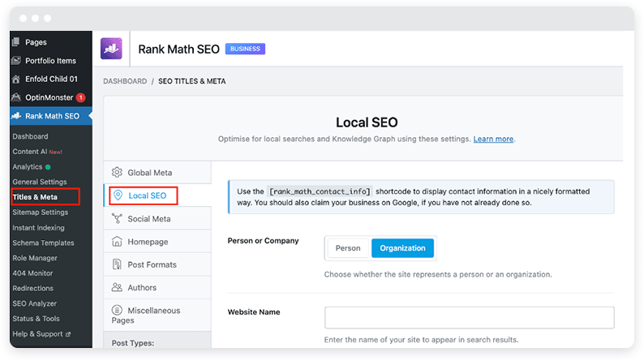644x361 pixels.
Task: Open Status & Tools submenu item
Action: (x=36, y=319)
